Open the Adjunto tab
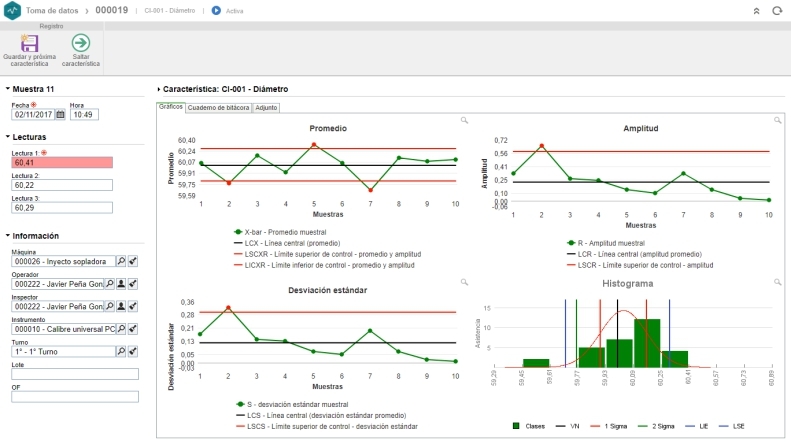The image size is (791, 444). click(x=266, y=107)
